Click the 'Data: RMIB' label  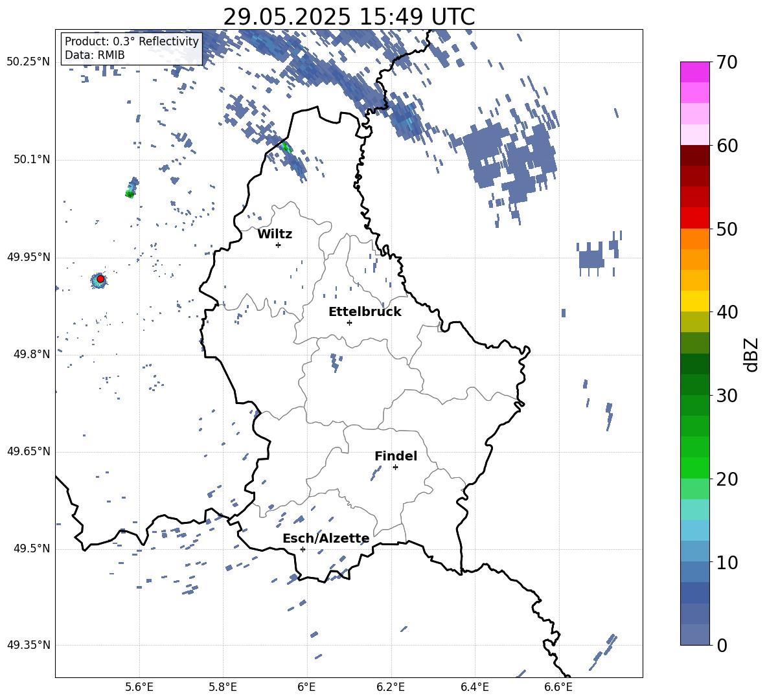coord(95,55)
